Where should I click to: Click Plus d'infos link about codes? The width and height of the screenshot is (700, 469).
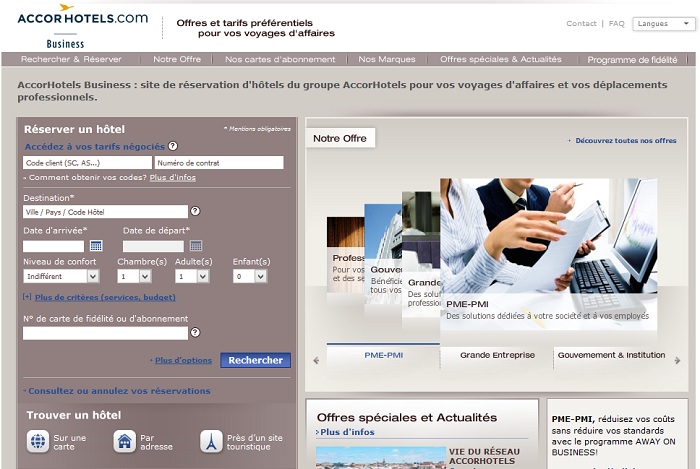click(173, 178)
